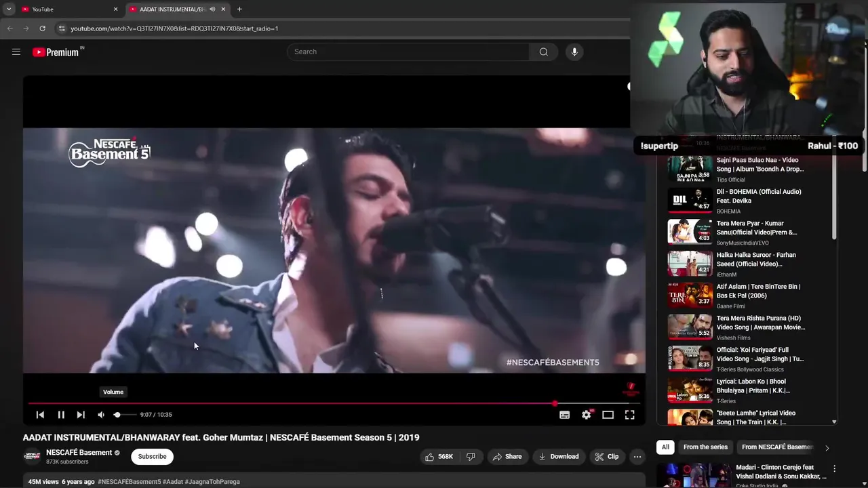Open tab search dropdown arrow
This screenshot has height=488, width=868.
pos(9,9)
